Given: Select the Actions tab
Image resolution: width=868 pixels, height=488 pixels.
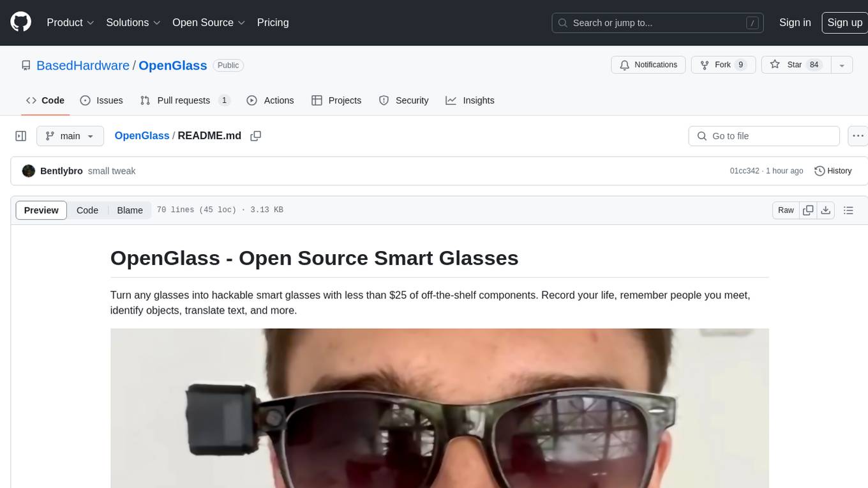Looking at the screenshot, I should point(270,100).
